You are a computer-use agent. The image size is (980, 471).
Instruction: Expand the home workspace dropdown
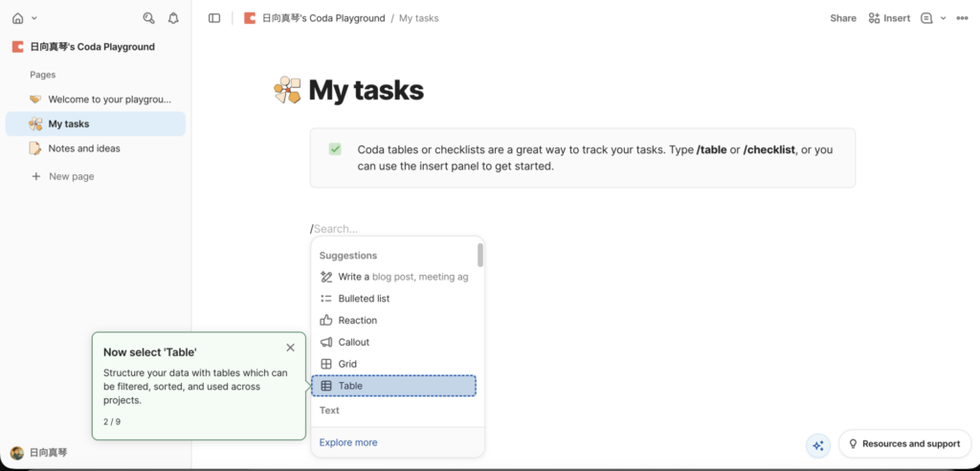[34, 18]
